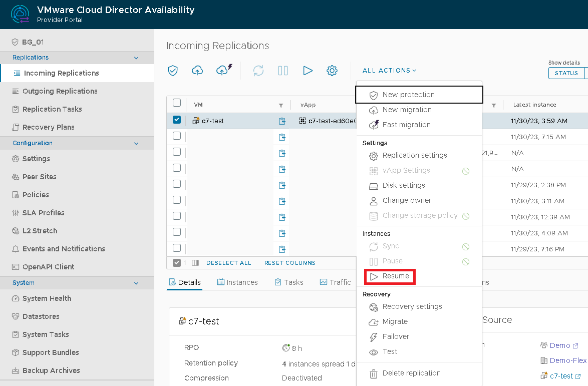The width and height of the screenshot is (588, 386).
Task: Collapse the Replications sidebar section
Action: point(136,58)
